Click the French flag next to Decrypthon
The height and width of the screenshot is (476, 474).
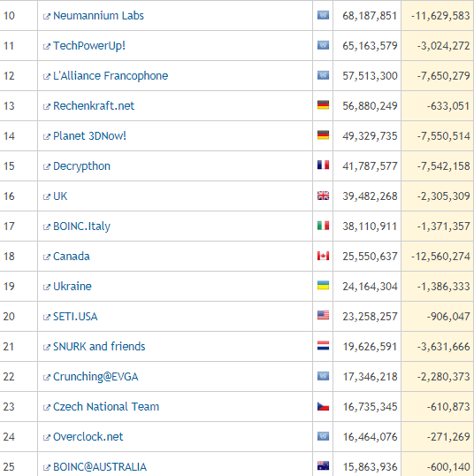click(x=323, y=165)
